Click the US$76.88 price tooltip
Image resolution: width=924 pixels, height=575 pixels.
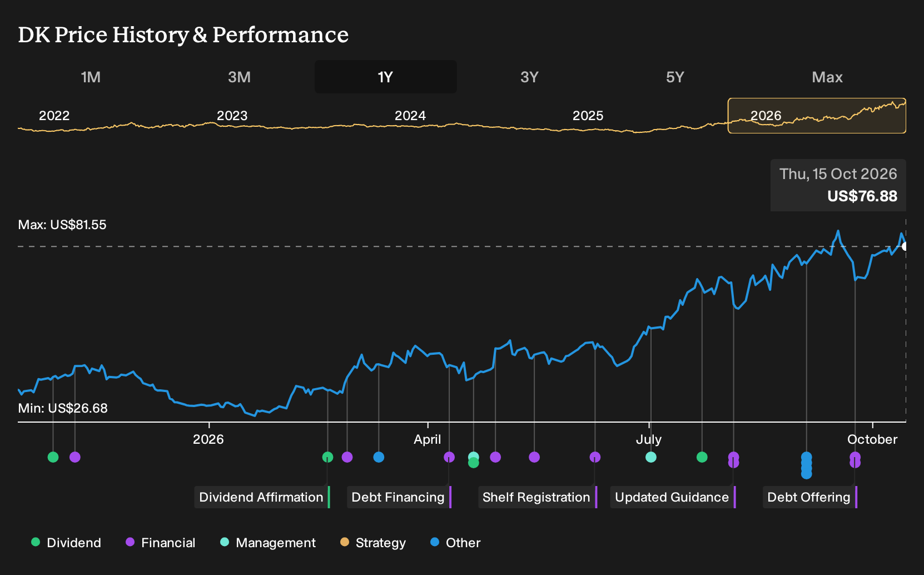[838, 185]
